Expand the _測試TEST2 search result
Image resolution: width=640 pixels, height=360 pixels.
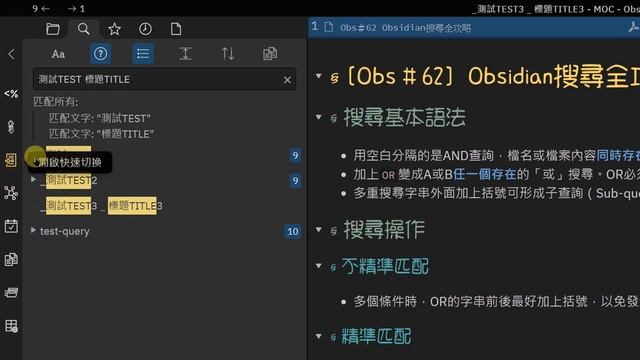point(33,180)
